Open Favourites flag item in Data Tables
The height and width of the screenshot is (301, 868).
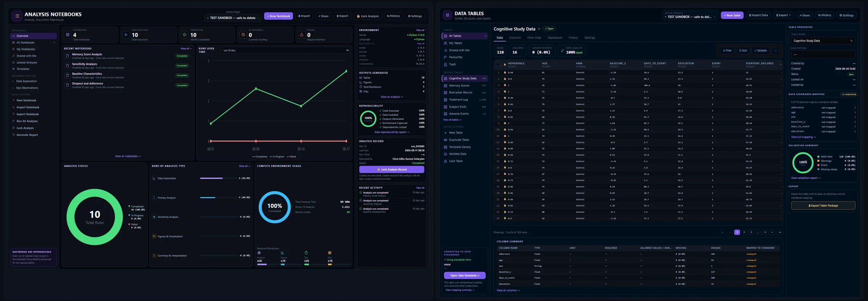[465, 57]
